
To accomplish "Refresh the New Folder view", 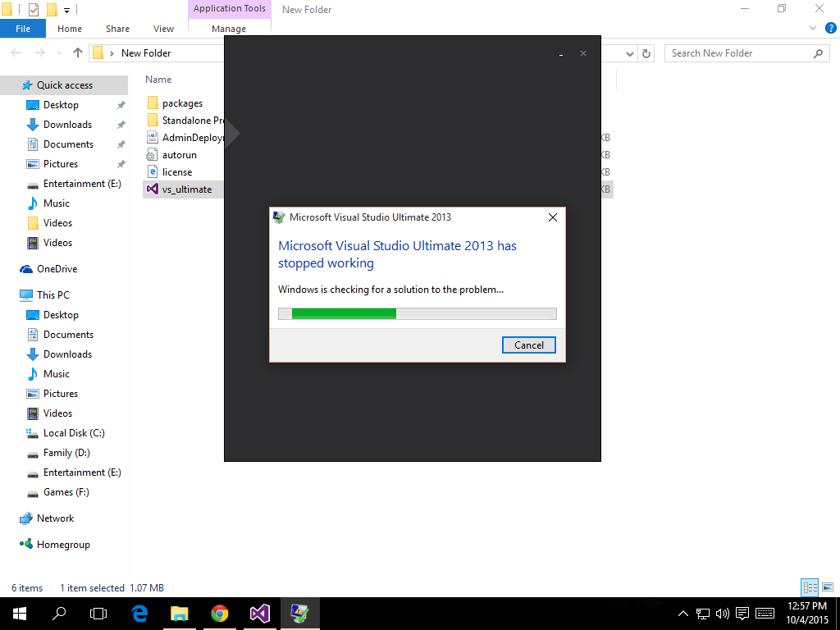I will pyautogui.click(x=646, y=53).
